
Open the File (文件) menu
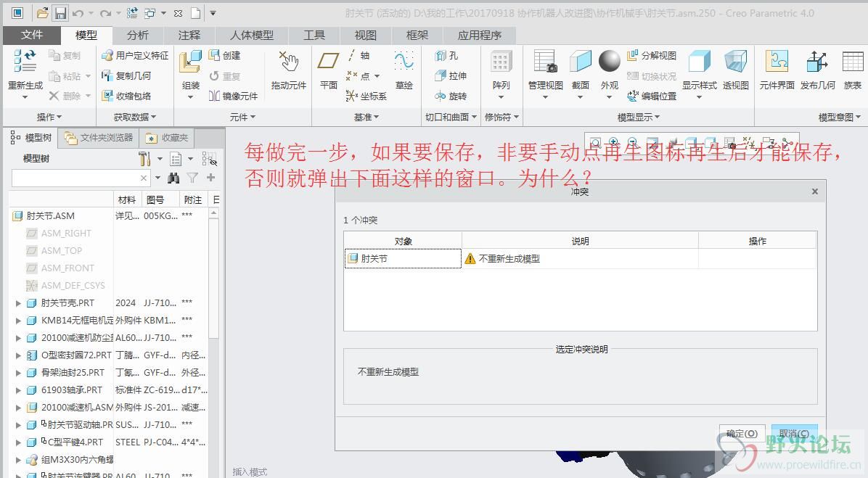pos(31,35)
